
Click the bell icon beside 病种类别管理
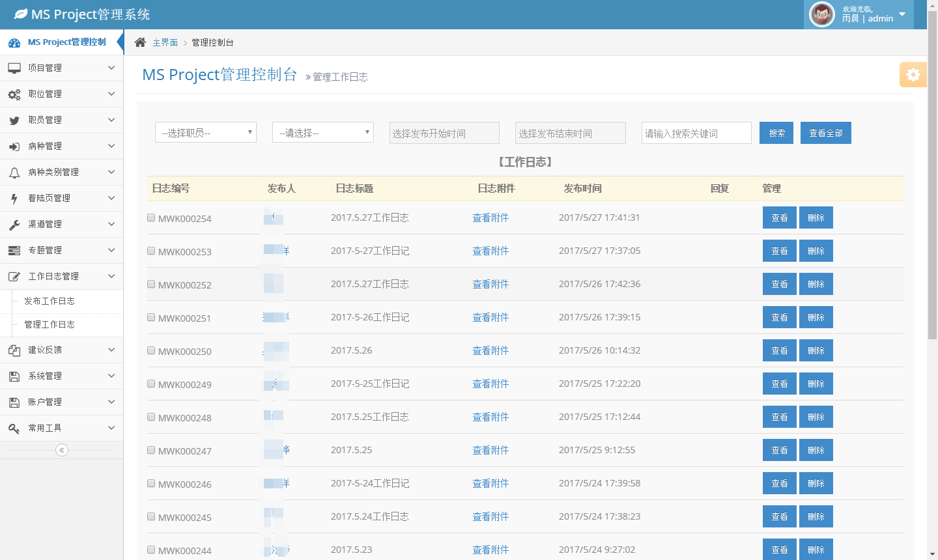[x=14, y=173]
